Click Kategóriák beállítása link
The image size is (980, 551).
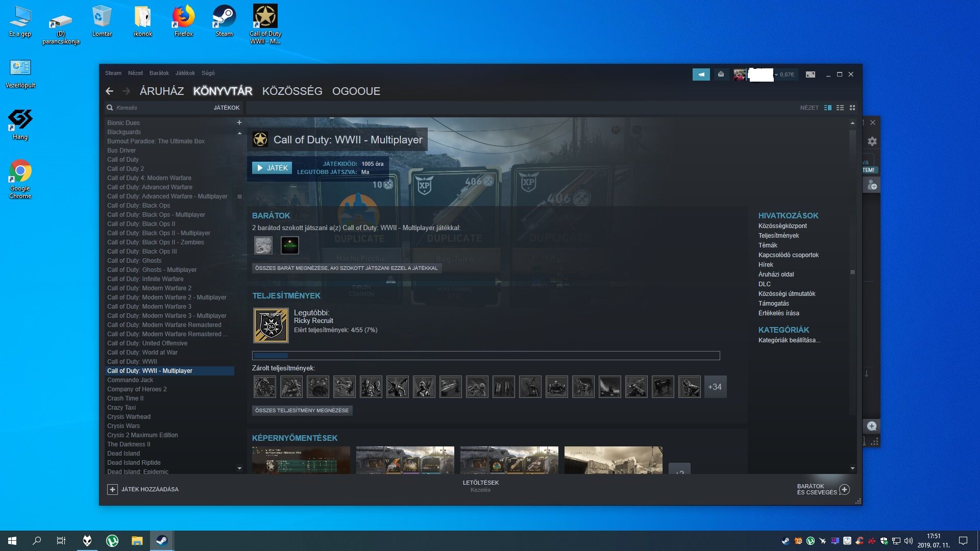[x=789, y=340]
